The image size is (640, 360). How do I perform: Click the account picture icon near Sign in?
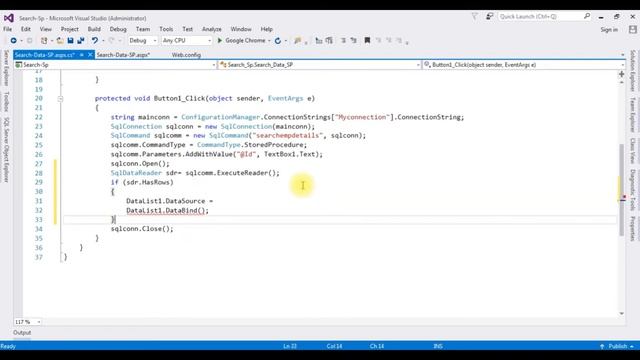(633, 29)
